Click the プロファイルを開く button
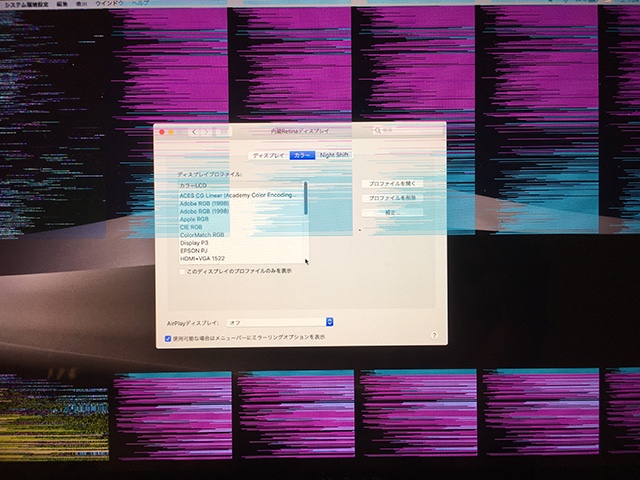 pyautogui.click(x=392, y=184)
